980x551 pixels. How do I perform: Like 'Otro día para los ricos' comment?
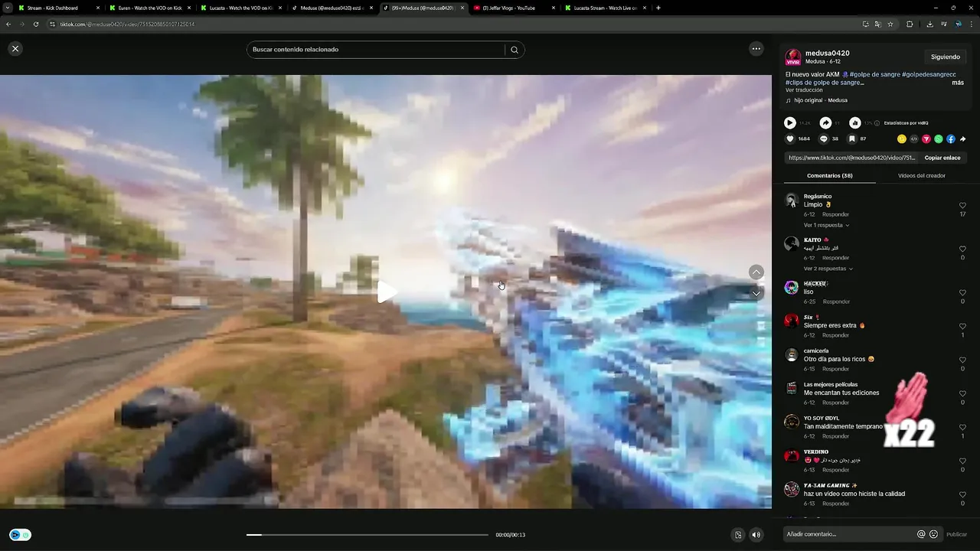962,360
